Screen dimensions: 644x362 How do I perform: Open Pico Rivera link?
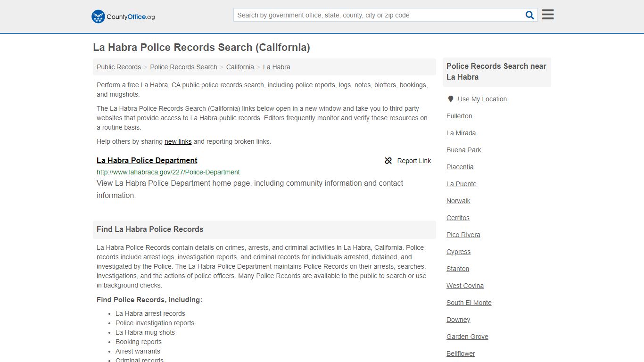point(463,235)
